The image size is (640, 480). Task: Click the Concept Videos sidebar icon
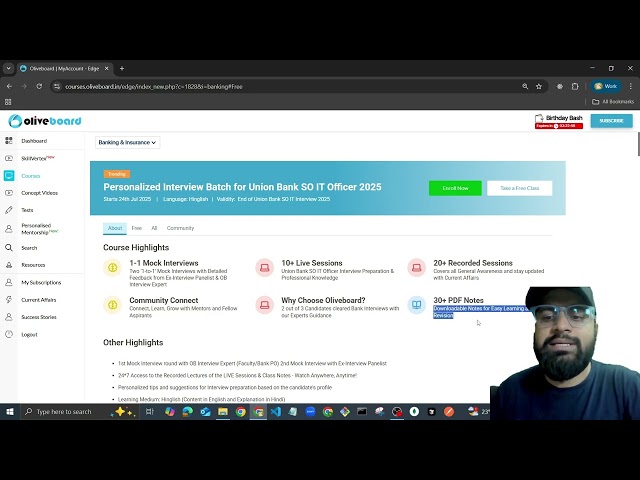9,193
